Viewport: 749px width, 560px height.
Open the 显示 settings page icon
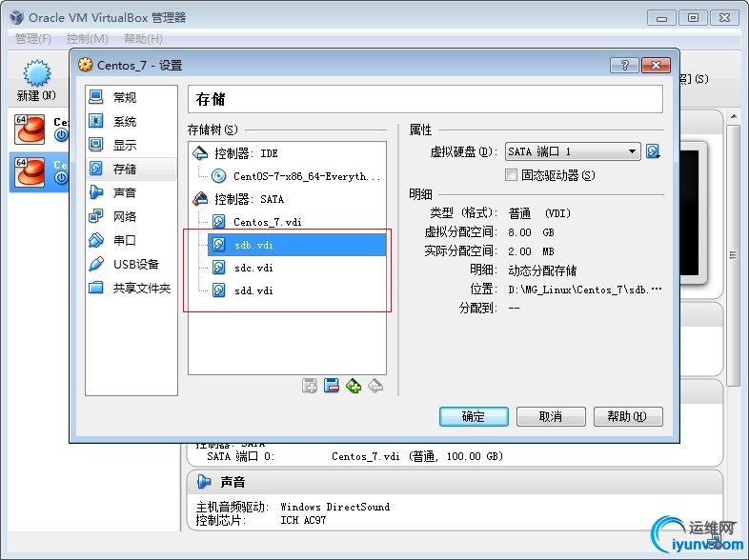tap(96, 144)
